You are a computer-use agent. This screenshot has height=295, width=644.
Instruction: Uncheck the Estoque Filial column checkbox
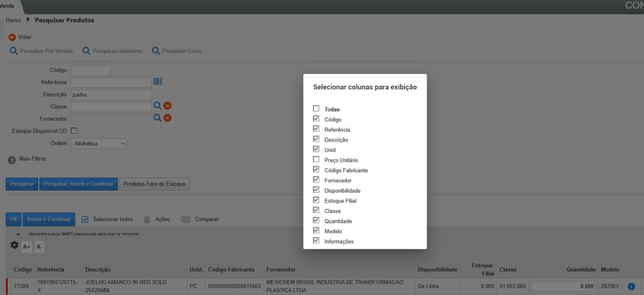point(316,200)
